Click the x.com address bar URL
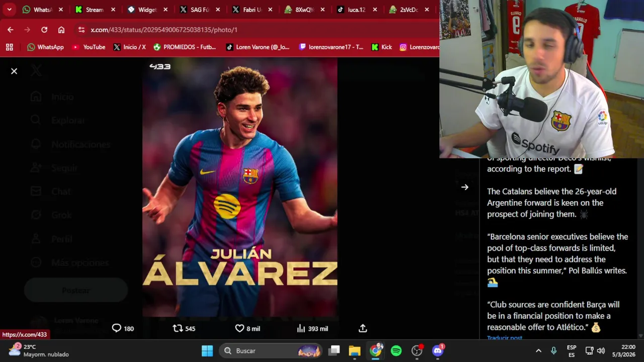 pyautogui.click(x=164, y=30)
